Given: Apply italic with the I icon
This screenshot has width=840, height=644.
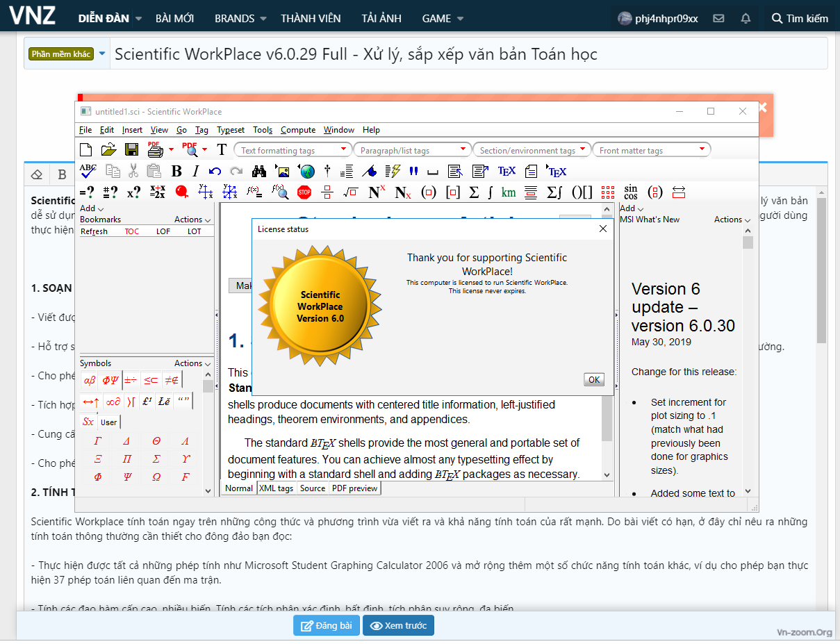Looking at the screenshot, I should (x=196, y=172).
